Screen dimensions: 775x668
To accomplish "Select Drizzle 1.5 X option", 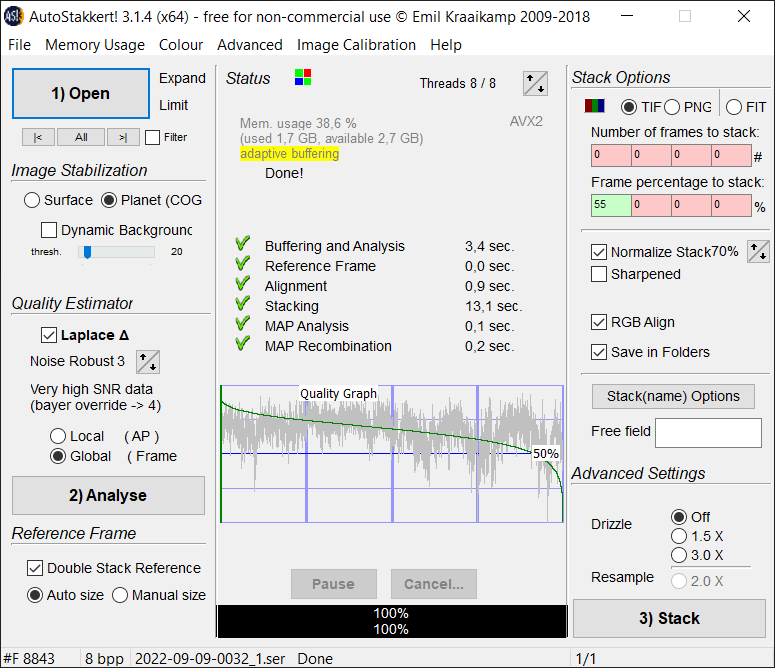I will 679,536.
